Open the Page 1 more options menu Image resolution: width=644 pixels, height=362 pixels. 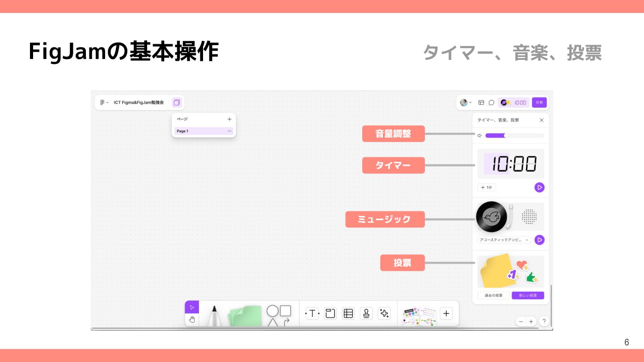point(229,131)
